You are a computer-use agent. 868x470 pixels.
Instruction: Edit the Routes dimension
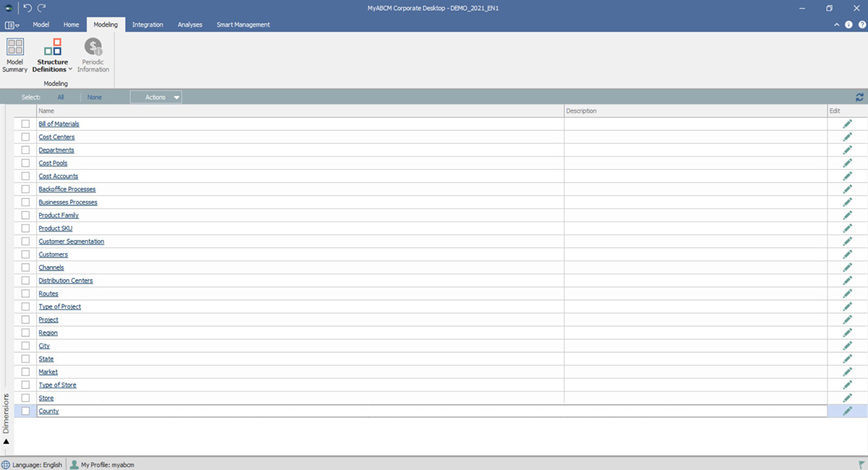click(x=847, y=293)
